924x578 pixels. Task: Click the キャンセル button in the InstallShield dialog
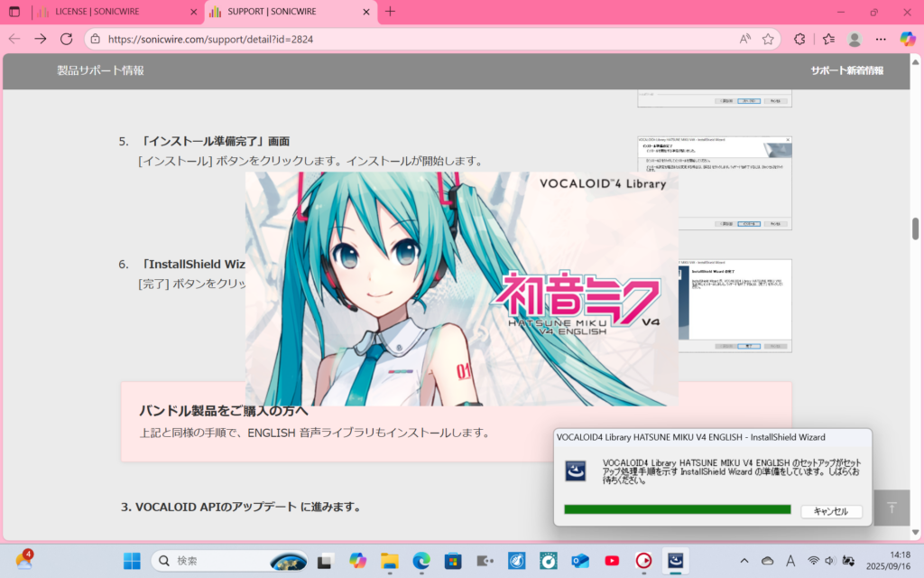pos(830,511)
